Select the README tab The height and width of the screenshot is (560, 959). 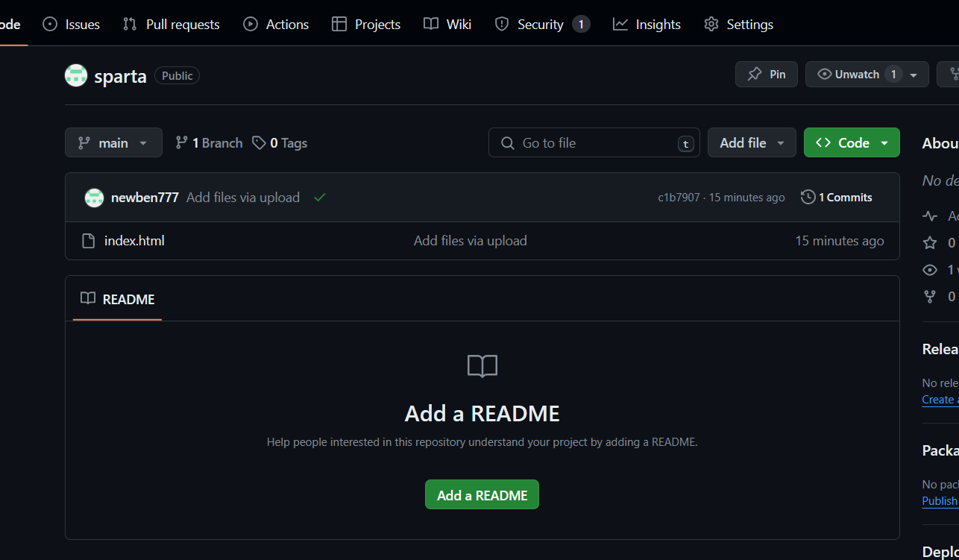point(118,299)
